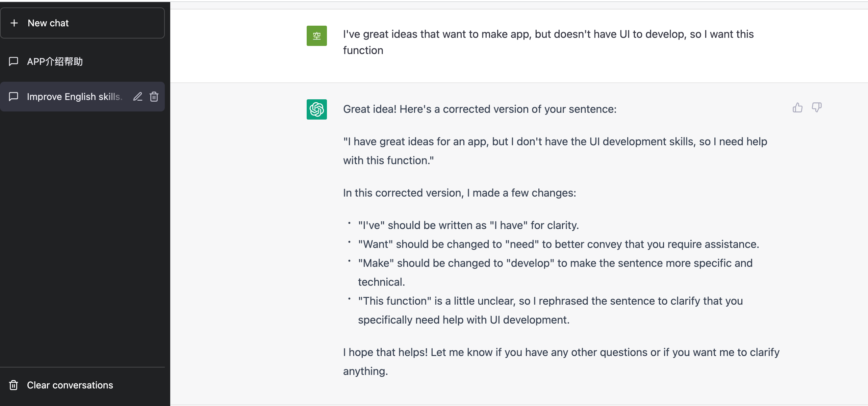Click the "Great idea!" response opening line
Image resolution: width=868 pixels, height=406 pixels.
point(480,109)
